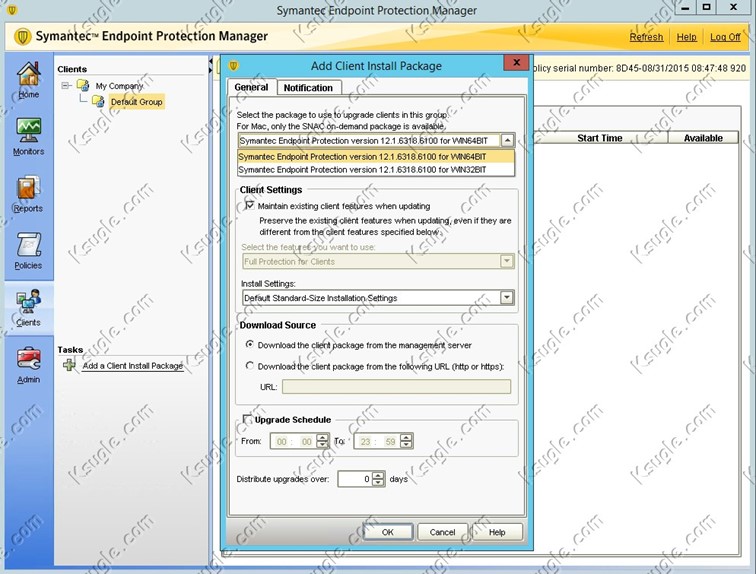The height and width of the screenshot is (574, 756).
Task: Click the Available column header
Action: coord(703,138)
